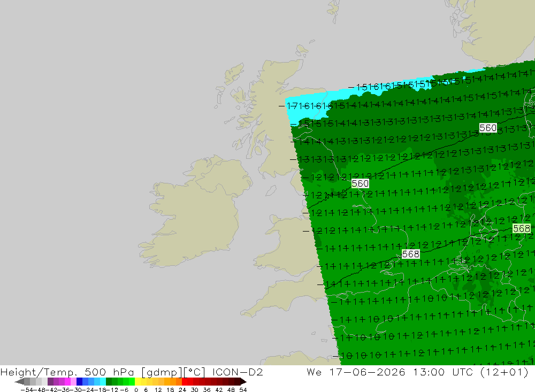Click the '13:00 UTC' time text

(x=442, y=372)
